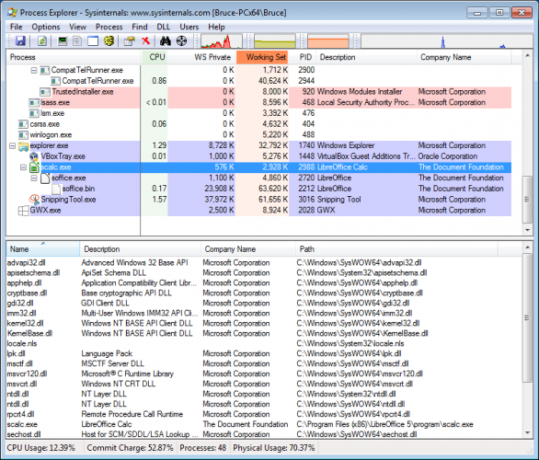Screen dimensions: 539x460
Task: Click the Find binoculars toolbar icon
Action: coord(165,41)
